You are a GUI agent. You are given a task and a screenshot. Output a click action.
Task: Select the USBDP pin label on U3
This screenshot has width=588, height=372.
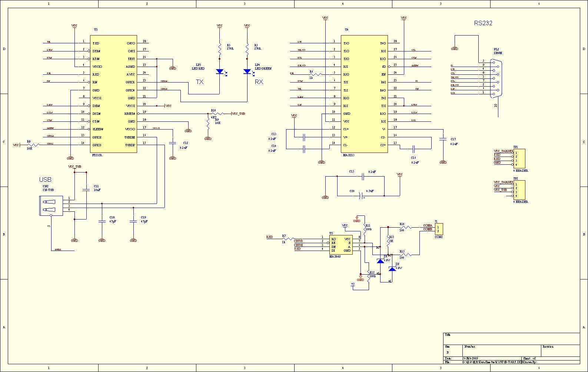point(130,145)
